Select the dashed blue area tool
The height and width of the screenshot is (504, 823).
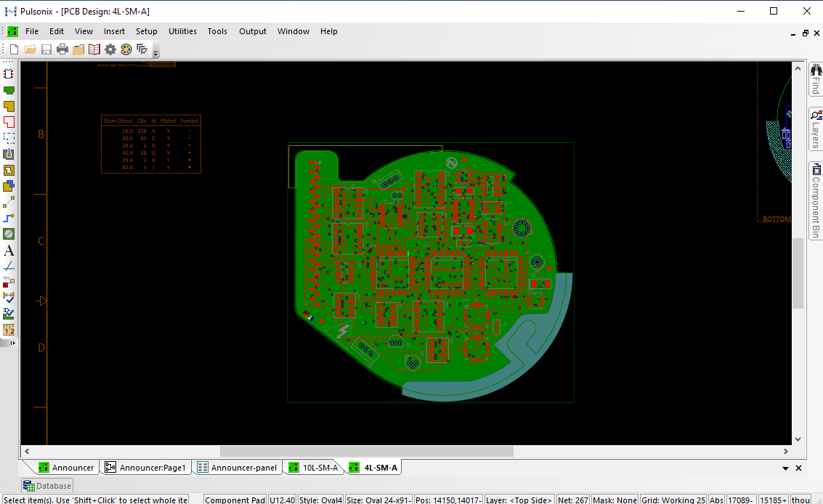click(x=9, y=138)
